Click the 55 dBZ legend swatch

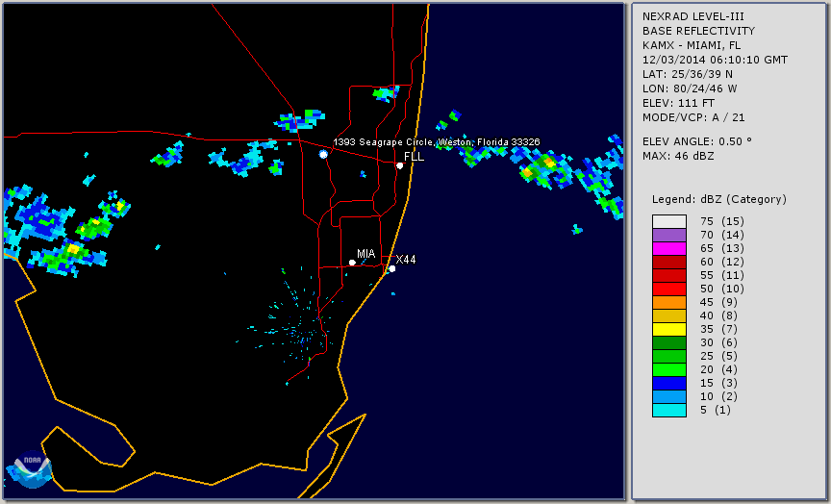(x=669, y=276)
